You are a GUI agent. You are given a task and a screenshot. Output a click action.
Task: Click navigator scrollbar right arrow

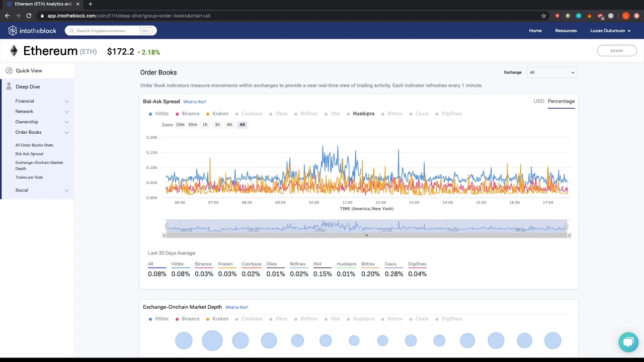(569, 235)
